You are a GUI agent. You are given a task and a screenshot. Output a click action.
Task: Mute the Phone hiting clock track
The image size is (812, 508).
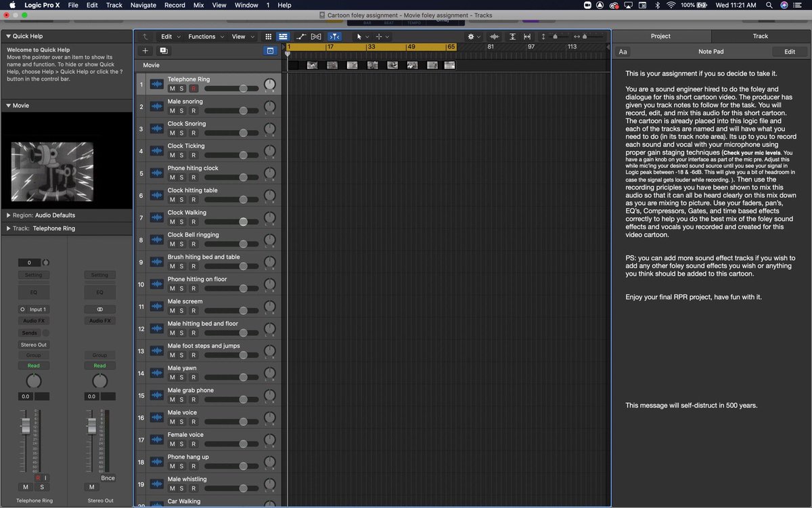[172, 177]
